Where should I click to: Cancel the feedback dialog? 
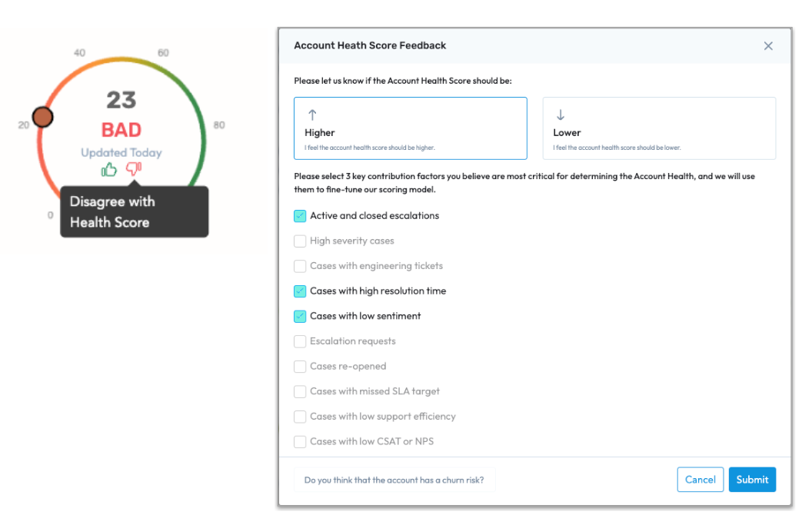(x=701, y=480)
